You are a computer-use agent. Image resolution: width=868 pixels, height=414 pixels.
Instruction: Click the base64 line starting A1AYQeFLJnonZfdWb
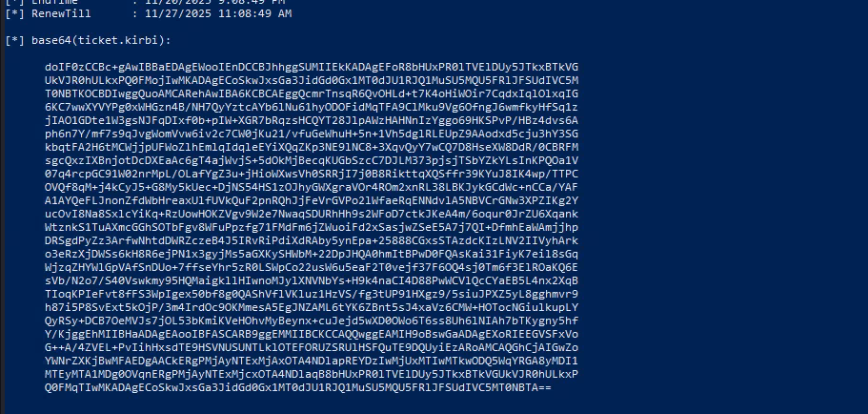pyautogui.click(x=312, y=200)
